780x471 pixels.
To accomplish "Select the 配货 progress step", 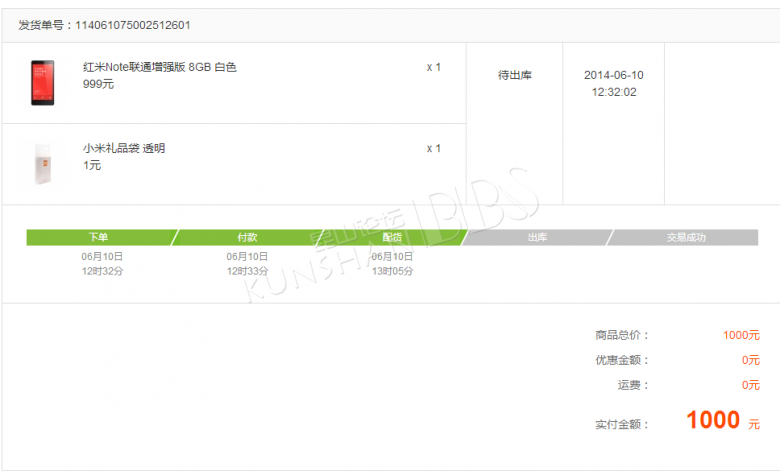I will pos(392,237).
